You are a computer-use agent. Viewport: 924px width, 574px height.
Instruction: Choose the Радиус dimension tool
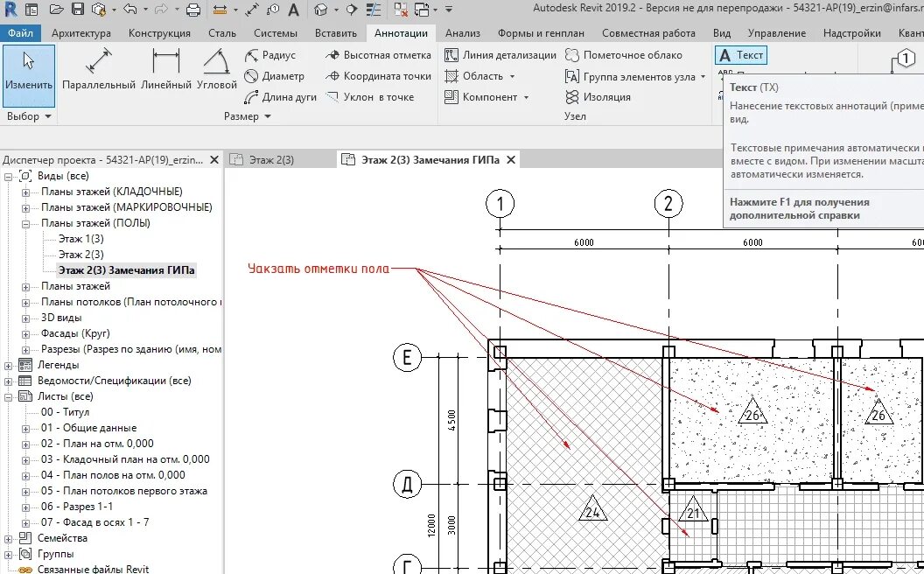[x=269, y=55]
